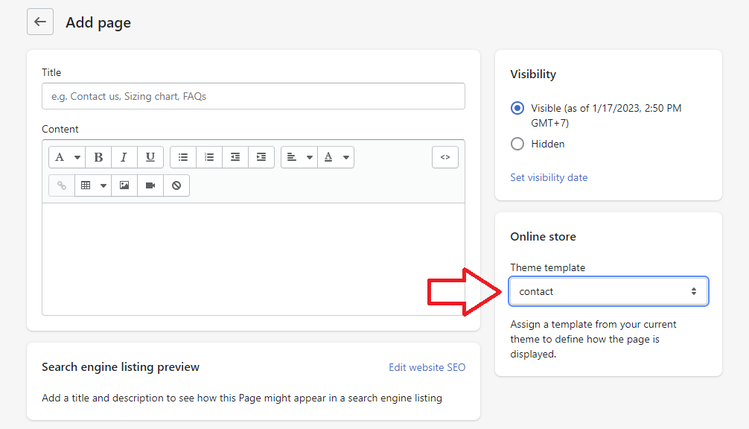Expand the text alignment dropdown
Screen dimensions: 749x429
pyautogui.click(x=298, y=157)
